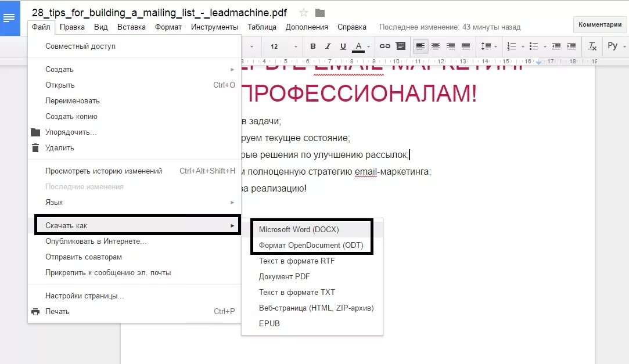Center align the text

tap(435, 46)
